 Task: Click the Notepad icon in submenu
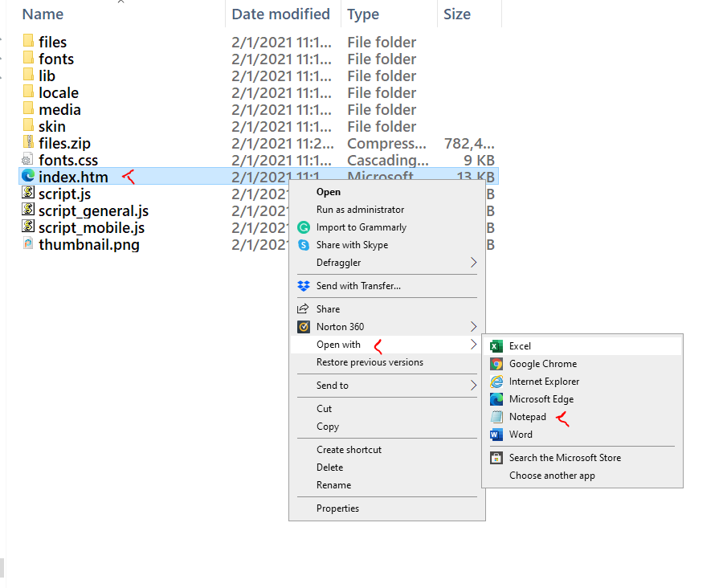tap(496, 417)
